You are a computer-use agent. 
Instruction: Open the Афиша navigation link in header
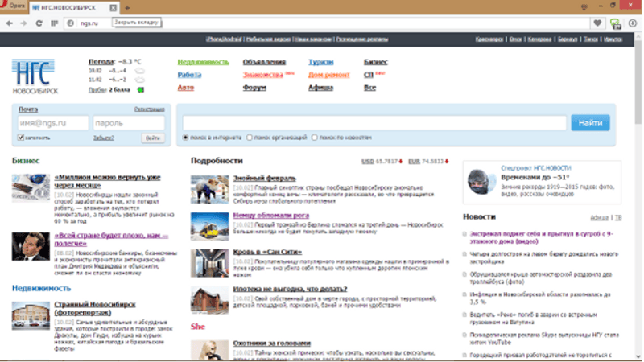point(320,88)
